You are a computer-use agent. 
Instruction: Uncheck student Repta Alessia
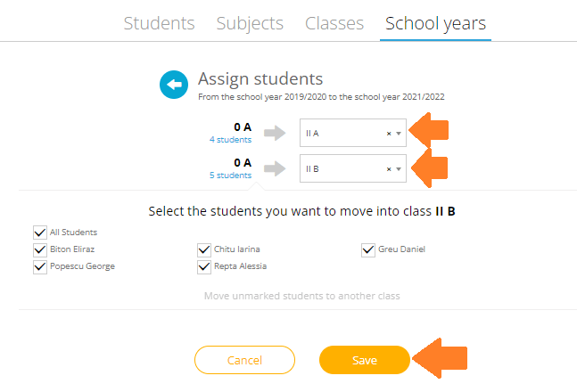click(204, 266)
